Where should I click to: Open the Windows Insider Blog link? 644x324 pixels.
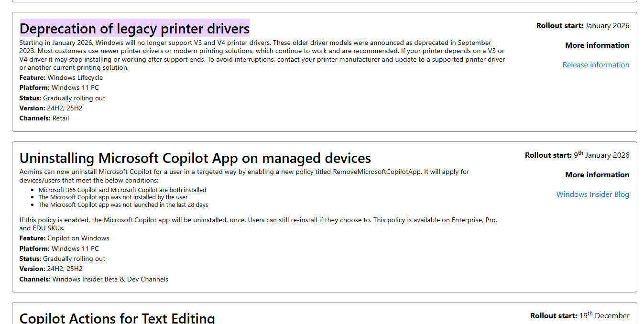[x=593, y=194]
